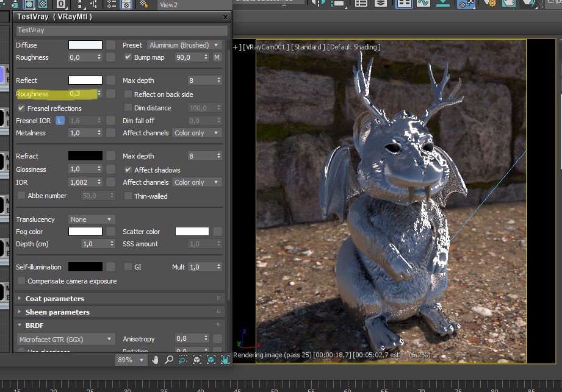
Task: Click the Self-illumination color swatch
Action: 85,266
